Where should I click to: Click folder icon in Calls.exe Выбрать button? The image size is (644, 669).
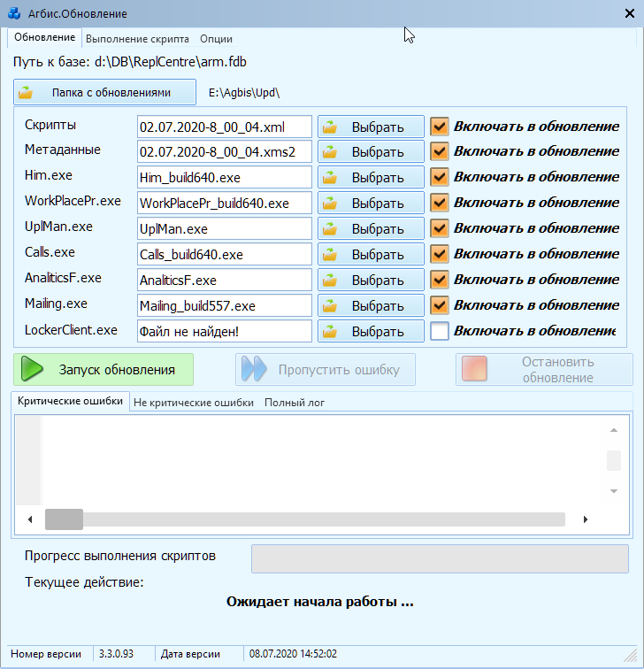[x=330, y=254]
